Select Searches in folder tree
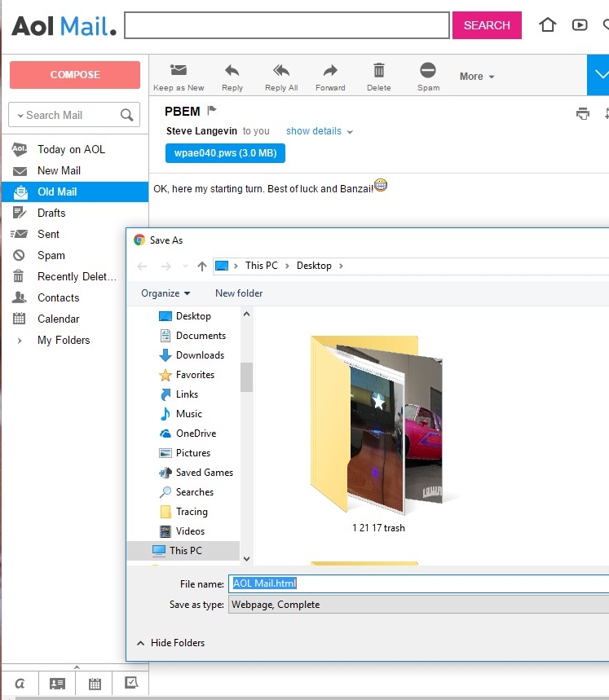 (x=194, y=492)
